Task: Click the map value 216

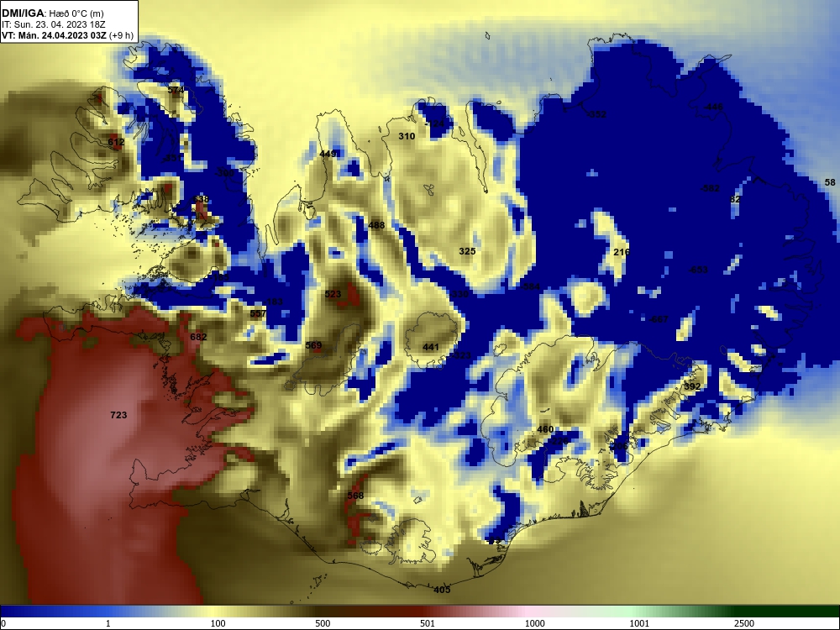Action: [622, 252]
